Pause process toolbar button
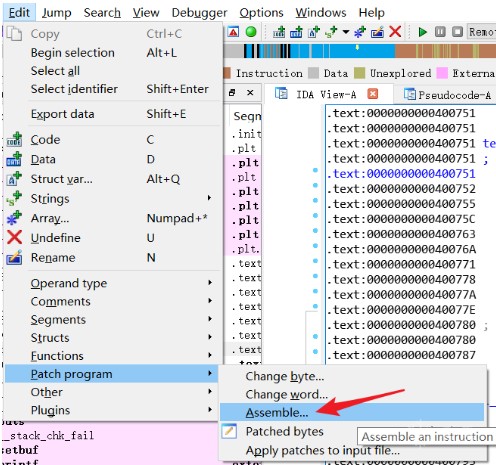The width and height of the screenshot is (496, 465). coord(440,32)
